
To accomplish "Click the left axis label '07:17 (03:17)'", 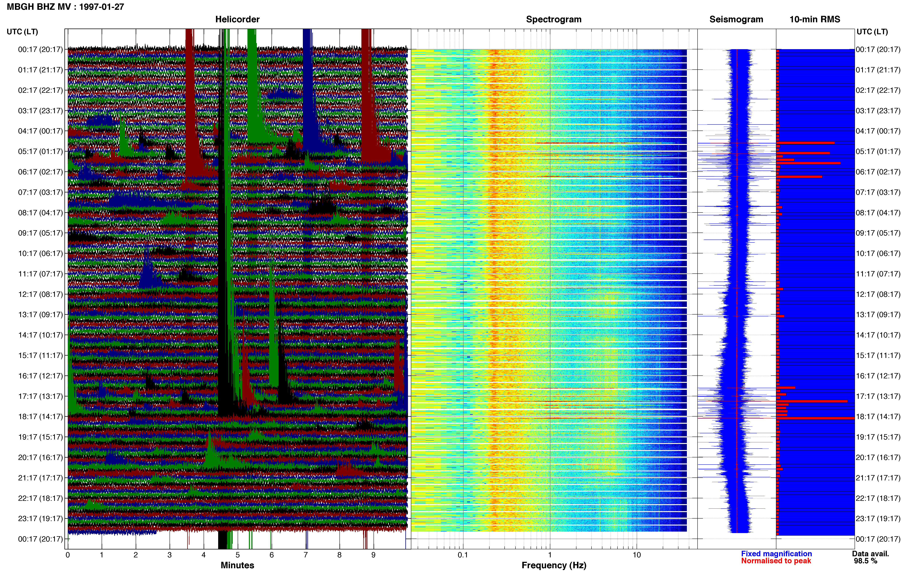I will tap(41, 192).
